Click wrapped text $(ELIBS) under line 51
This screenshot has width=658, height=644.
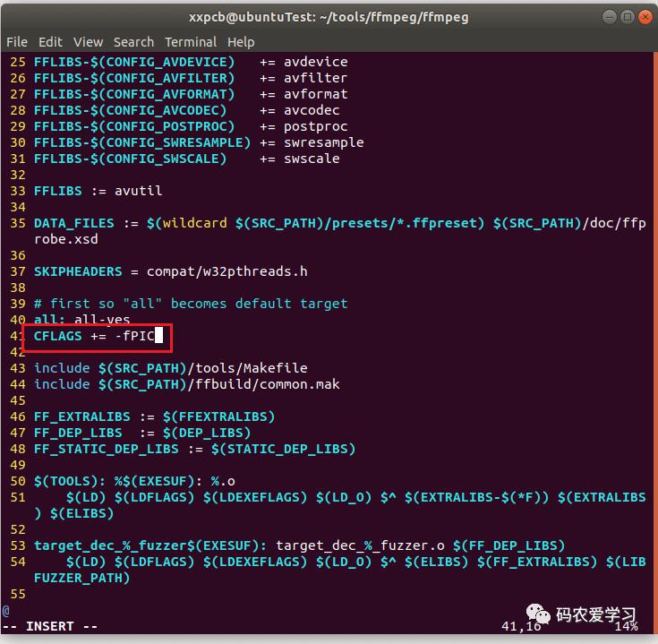[81, 513]
